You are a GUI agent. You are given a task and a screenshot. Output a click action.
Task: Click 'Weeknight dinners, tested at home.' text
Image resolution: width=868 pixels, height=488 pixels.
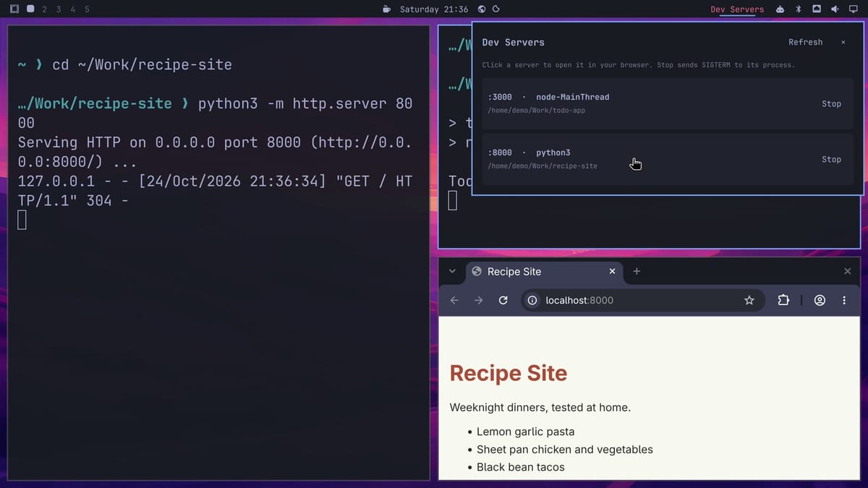(540, 408)
